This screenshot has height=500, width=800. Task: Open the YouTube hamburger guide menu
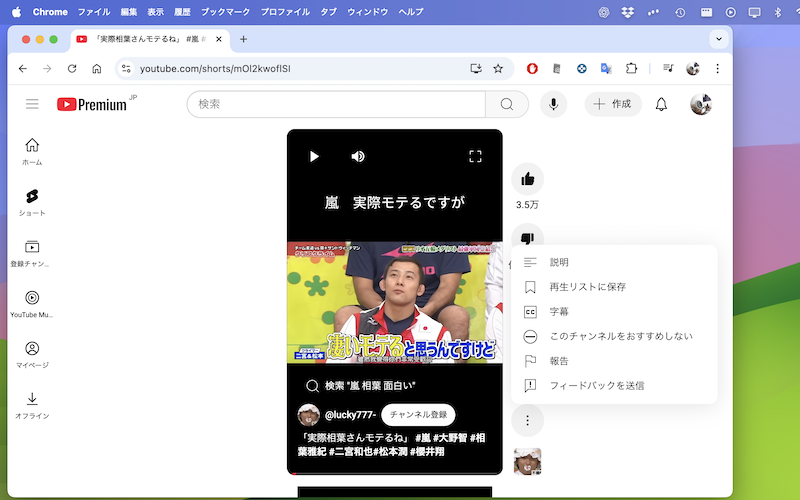point(32,104)
